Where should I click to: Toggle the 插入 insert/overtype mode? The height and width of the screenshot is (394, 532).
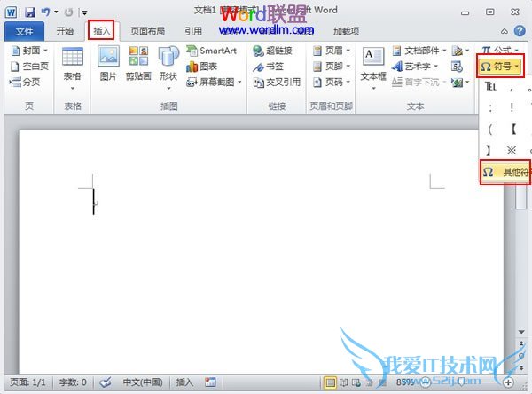click(x=184, y=382)
